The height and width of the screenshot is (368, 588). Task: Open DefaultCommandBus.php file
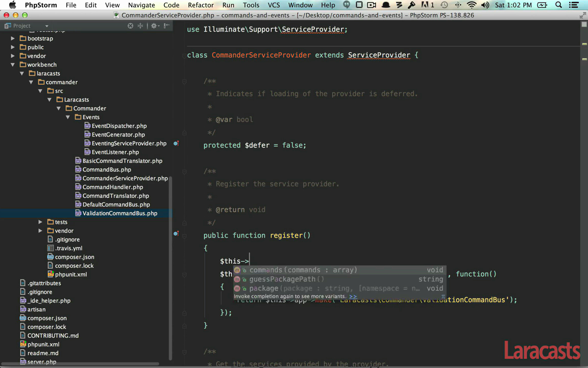116,204
